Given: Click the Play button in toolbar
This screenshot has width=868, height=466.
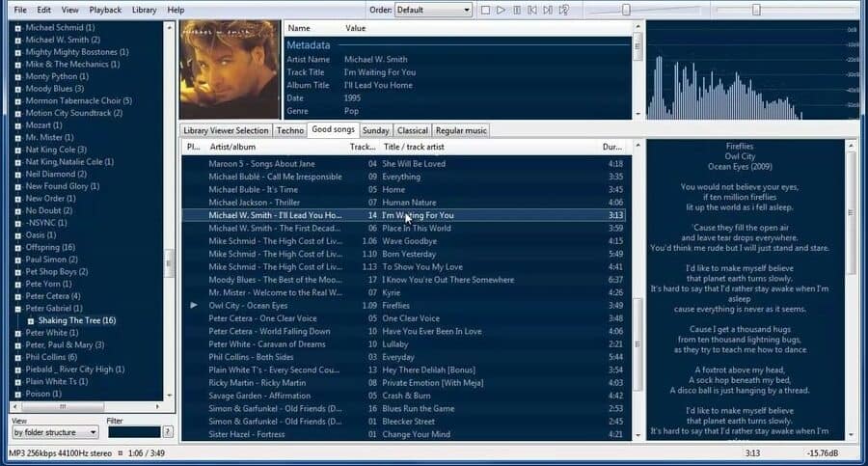Looking at the screenshot, I should [501, 10].
